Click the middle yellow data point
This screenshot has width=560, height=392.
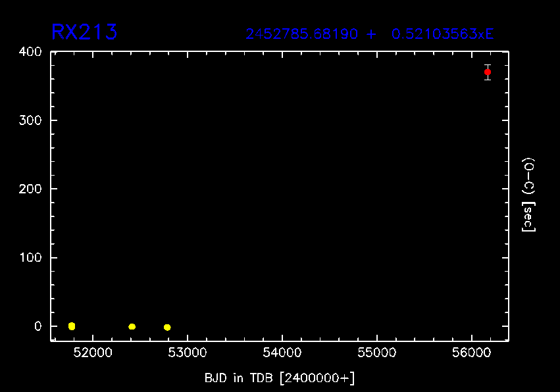coord(132,327)
